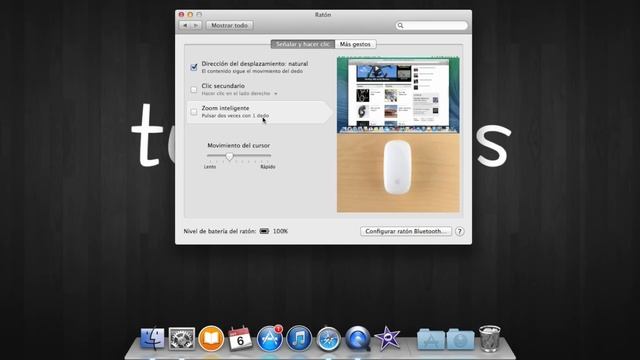Viewport: 640px width, 360px height.
Task: Click in the preferences search field
Action: point(431,25)
